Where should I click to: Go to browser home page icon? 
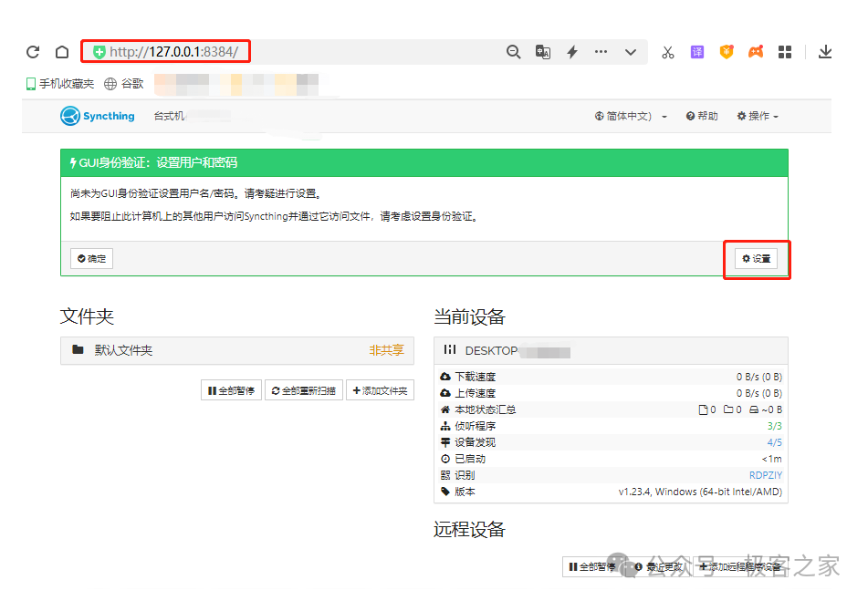tap(62, 52)
